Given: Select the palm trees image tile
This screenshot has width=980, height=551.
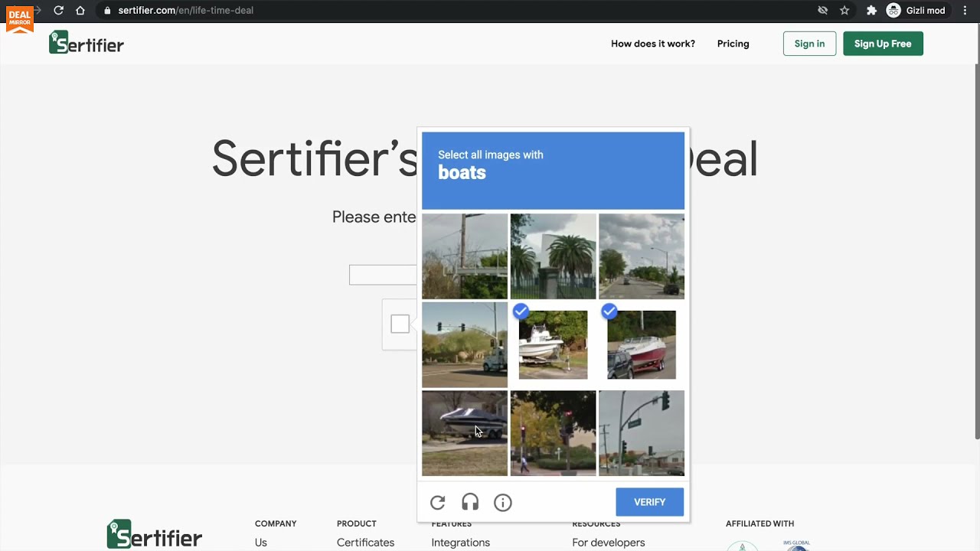Looking at the screenshot, I should [553, 256].
